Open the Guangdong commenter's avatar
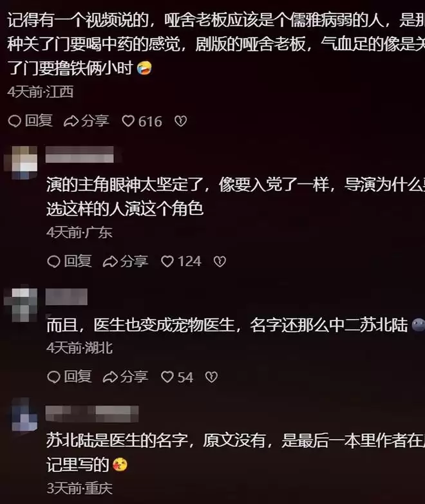Viewport: 425px width, 504px height. 21,162
